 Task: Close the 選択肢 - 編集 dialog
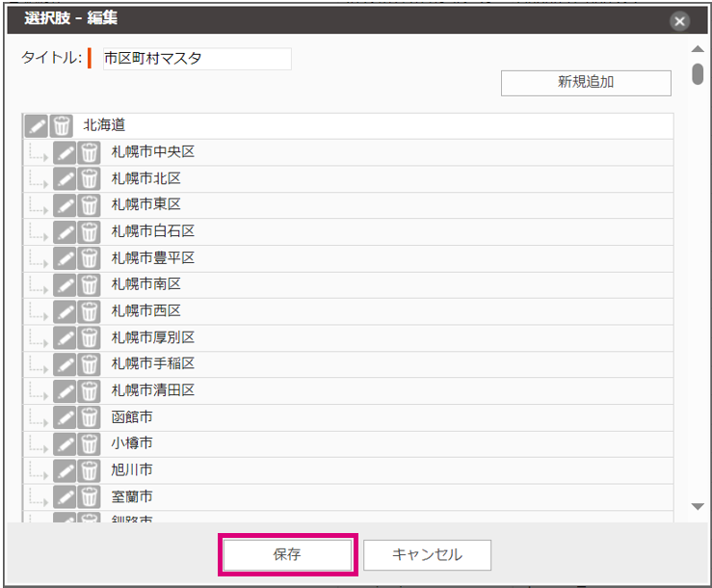(680, 21)
